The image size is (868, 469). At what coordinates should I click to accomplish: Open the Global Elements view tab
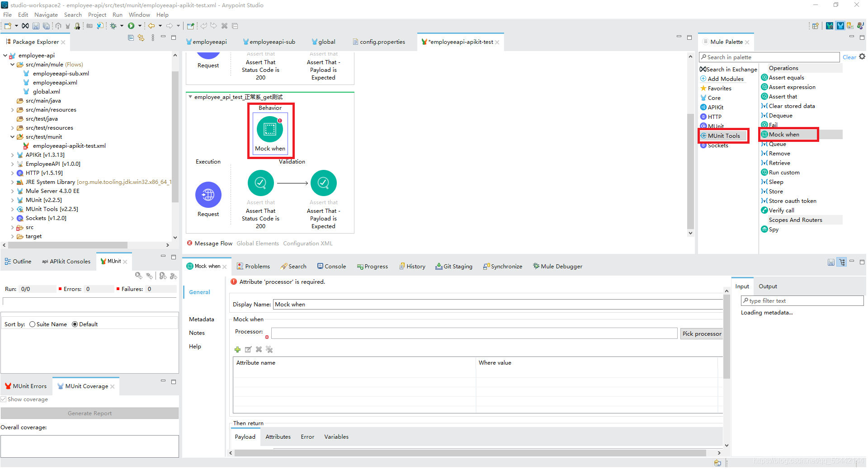(x=258, y=244)
